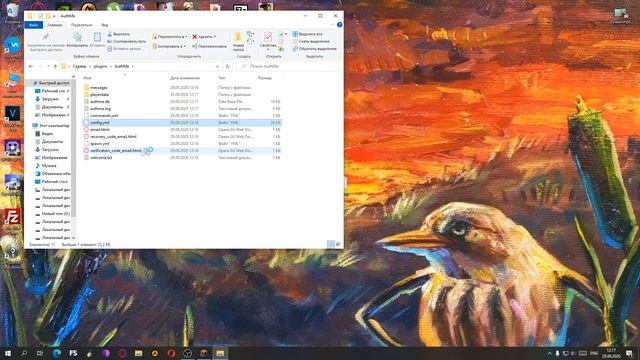Open the Windows Start menu
The width and height of the screenshot is (640, 360).
tap(8, 353)
